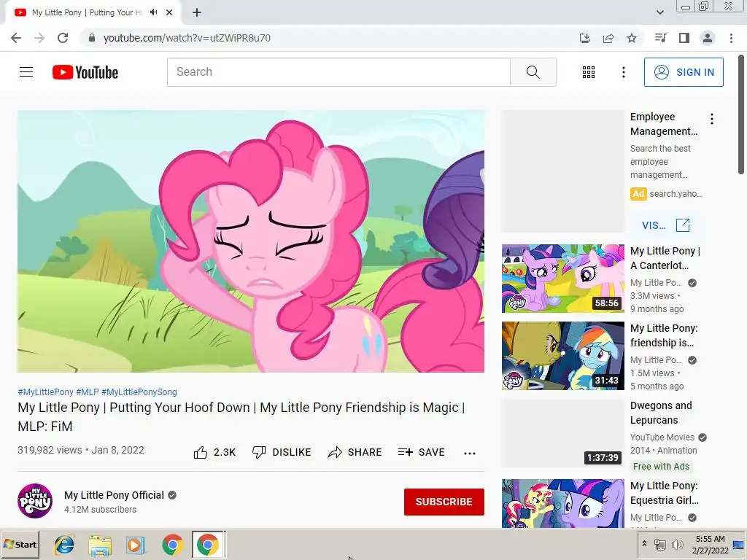Open My Little Pony: friendship is... title
The width and height of the screenshot is (747, 560).
[x=664, y=335]
